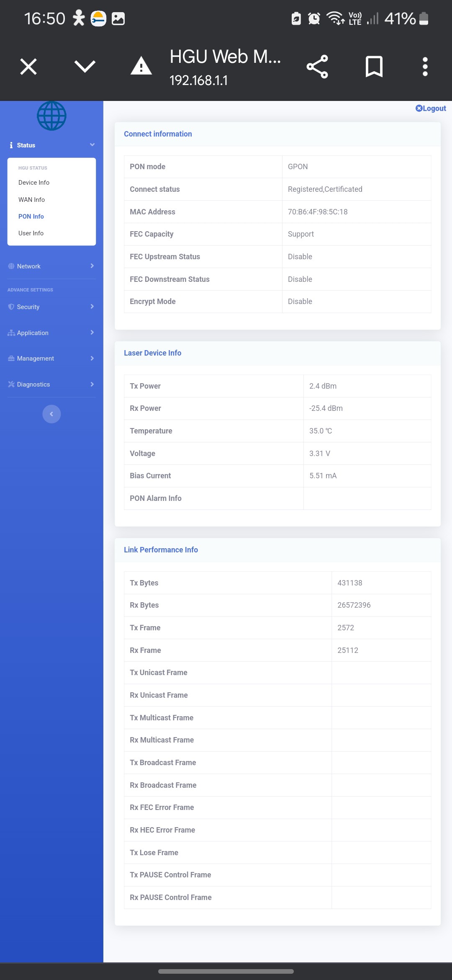452x980 pixels.
Task: Select PON Info in the sidebar
Action: point(31,217)
